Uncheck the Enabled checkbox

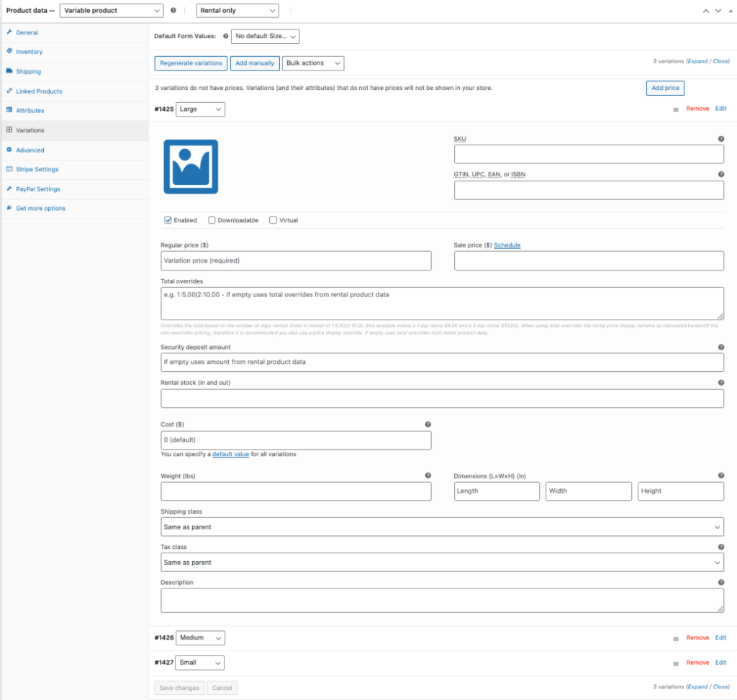[168, 220]
